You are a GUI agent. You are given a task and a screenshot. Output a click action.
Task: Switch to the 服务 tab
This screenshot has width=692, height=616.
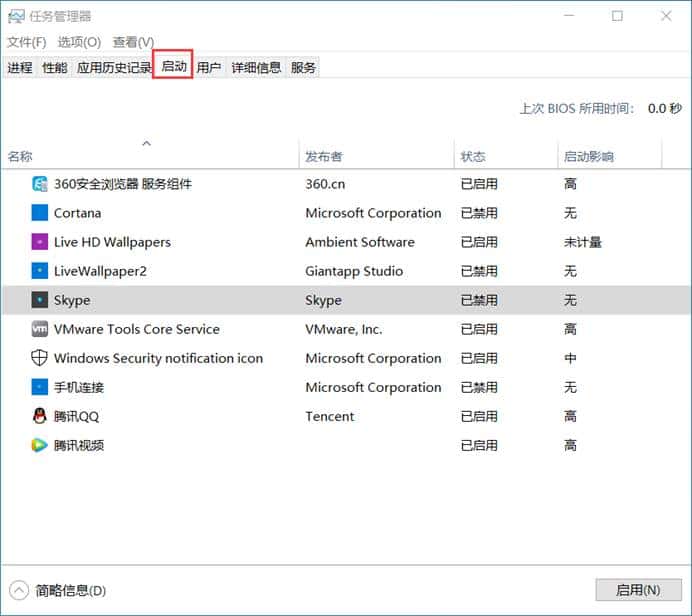tap(303, 68)
